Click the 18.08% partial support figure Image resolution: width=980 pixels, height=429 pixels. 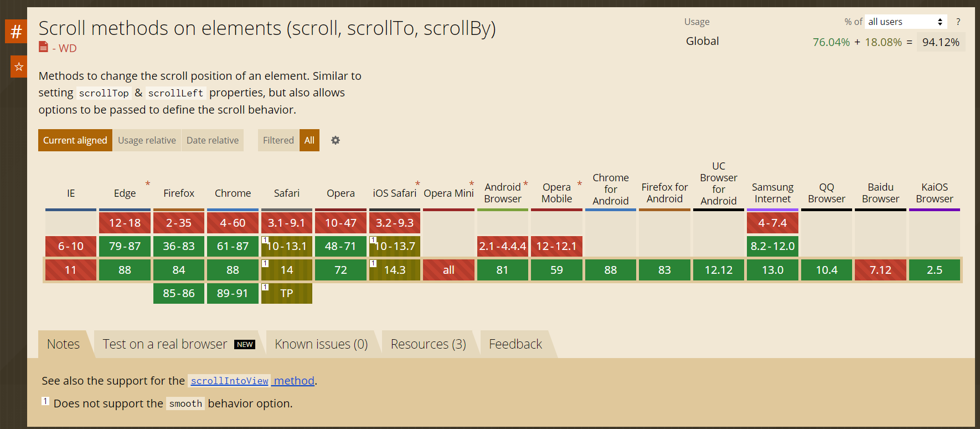coord(883,42)
